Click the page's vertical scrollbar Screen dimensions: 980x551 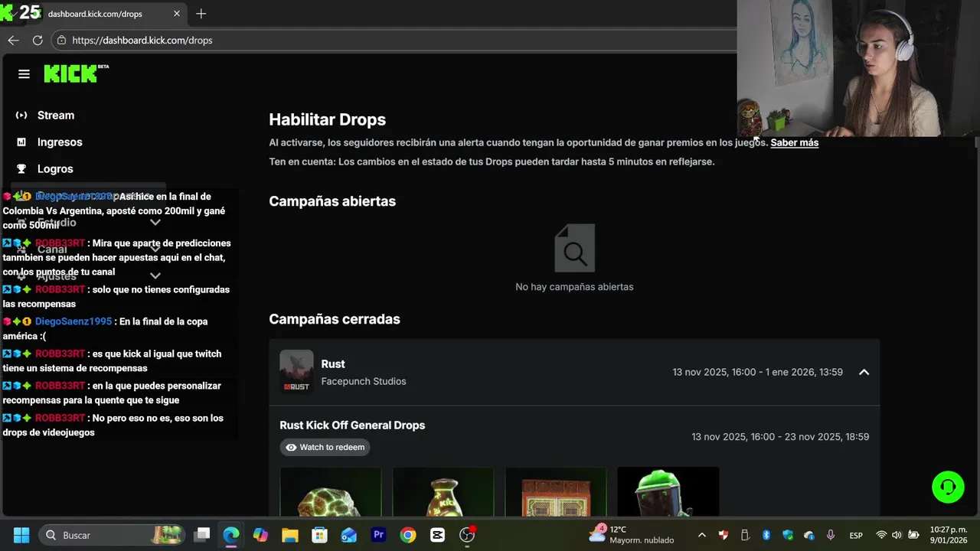[976, 142]
